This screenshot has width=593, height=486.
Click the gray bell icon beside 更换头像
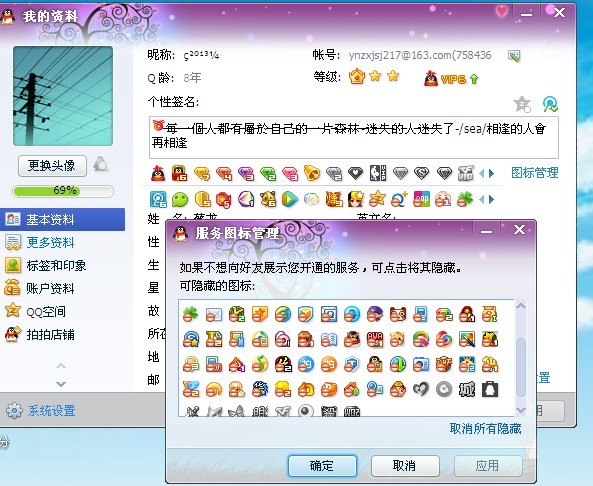[101, 165]
